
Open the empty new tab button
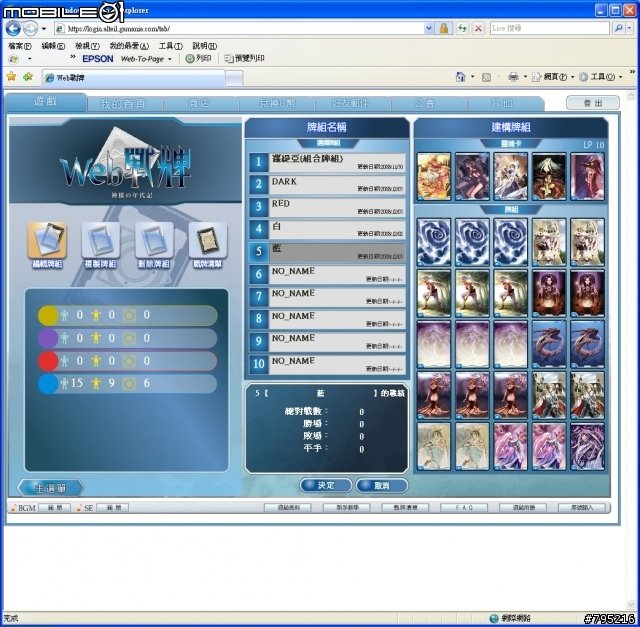[234, 78]
